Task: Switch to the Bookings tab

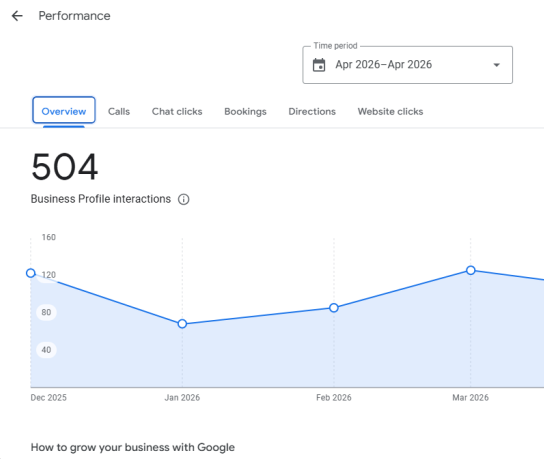Action: pos(245,111)
